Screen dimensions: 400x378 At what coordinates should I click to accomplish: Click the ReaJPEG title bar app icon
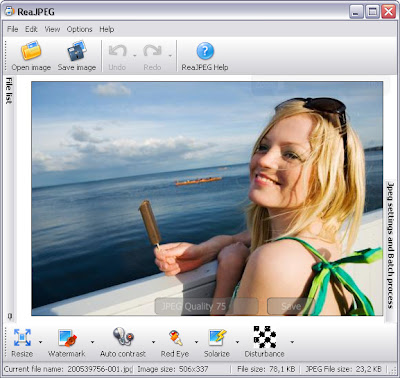click(x=9, y=11)
